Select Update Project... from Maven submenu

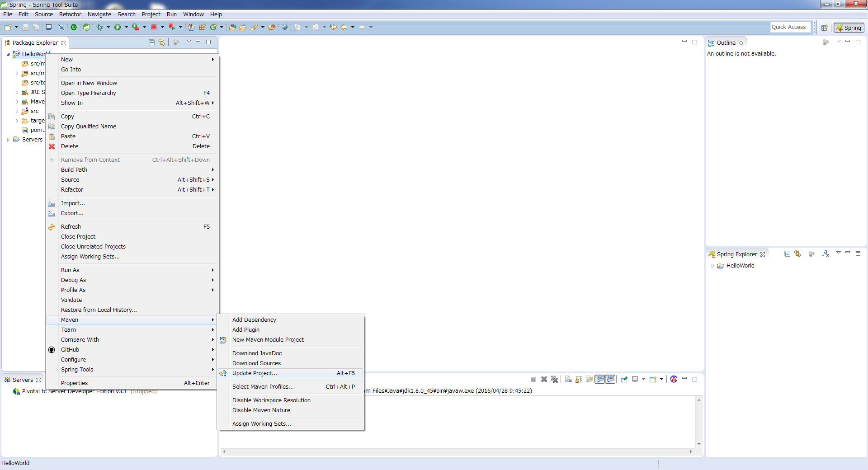(x=255, y=373)
